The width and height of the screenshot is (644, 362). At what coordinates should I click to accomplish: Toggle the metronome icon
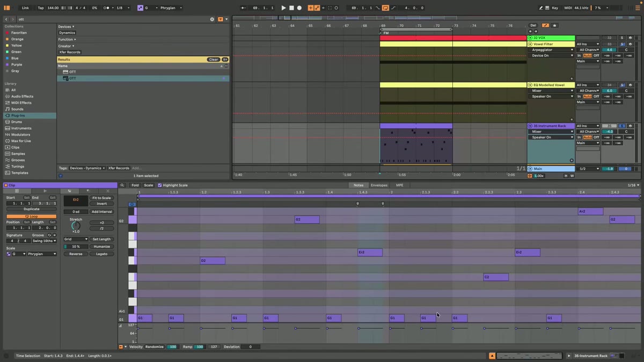pyautogui.click(x=106, y=8)
